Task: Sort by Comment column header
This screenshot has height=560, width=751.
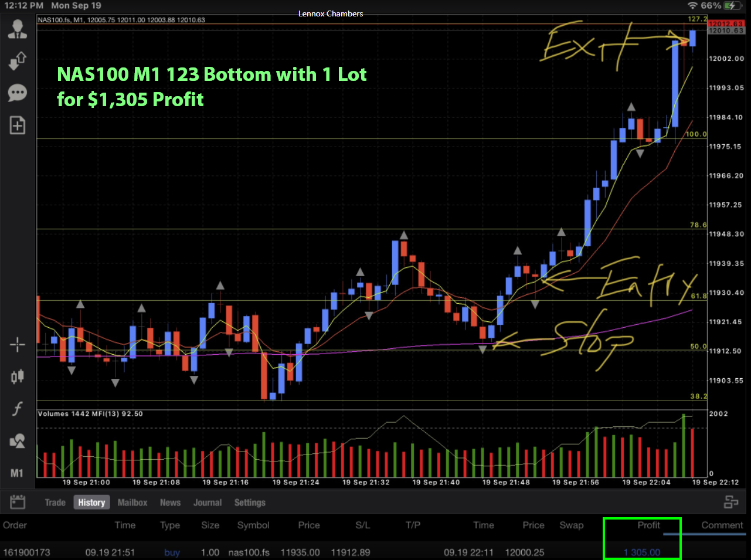Action: [x=722, y=525]
